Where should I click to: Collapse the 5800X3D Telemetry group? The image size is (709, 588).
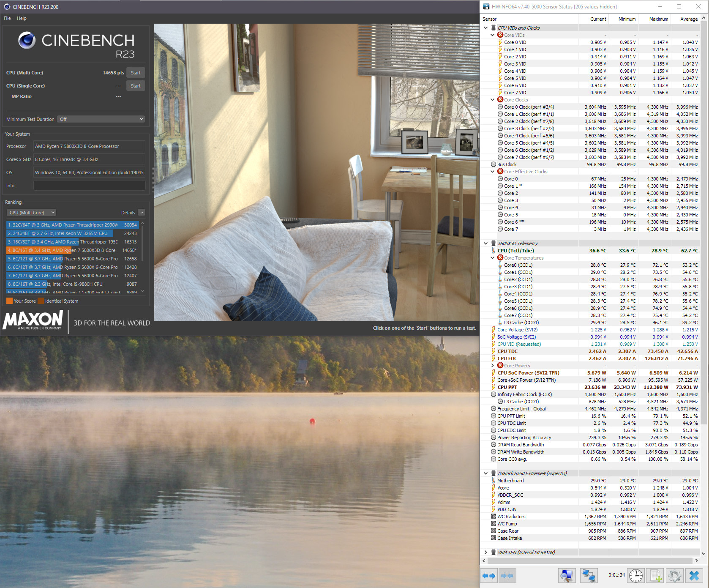(x=486, y=243)
